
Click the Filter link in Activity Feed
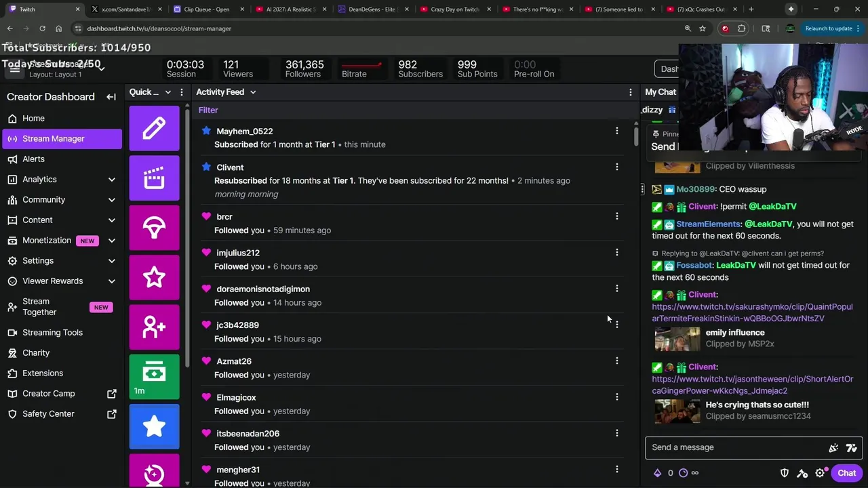[x=208, y=110]
